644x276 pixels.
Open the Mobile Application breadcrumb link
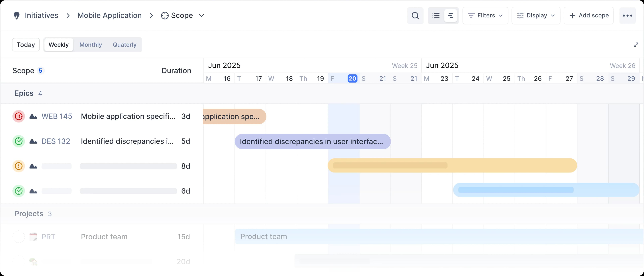coord(110,15)
